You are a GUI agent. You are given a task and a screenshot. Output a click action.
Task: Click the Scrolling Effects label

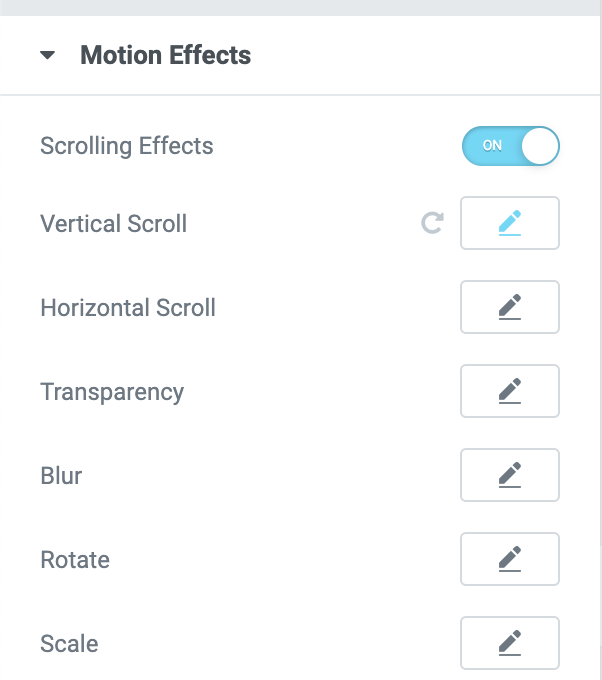(127, 146)
